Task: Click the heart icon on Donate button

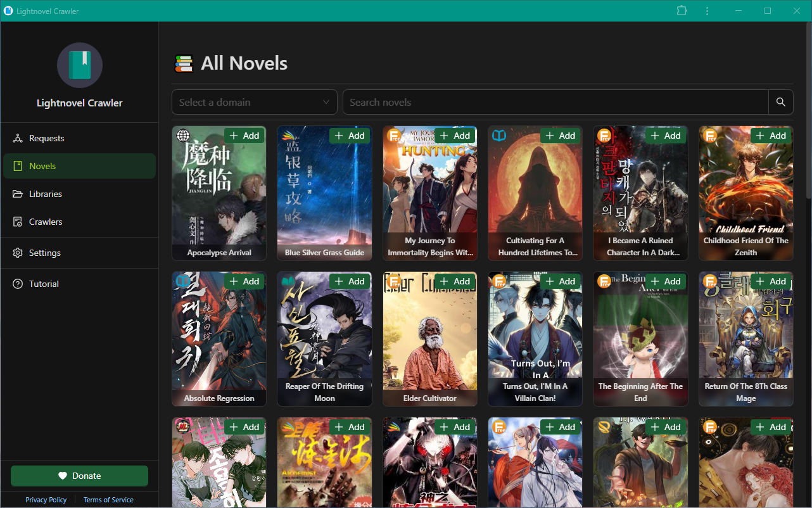Action: tap(63, 476)
